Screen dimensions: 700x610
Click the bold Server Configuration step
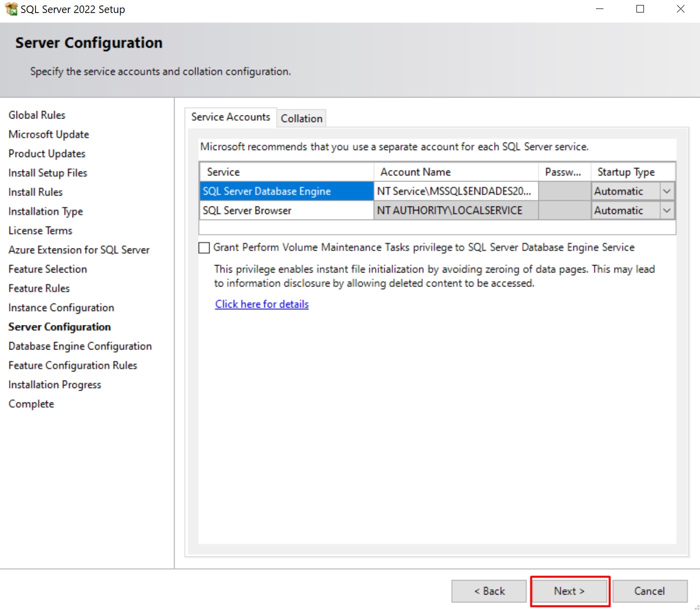click(60, 327)
